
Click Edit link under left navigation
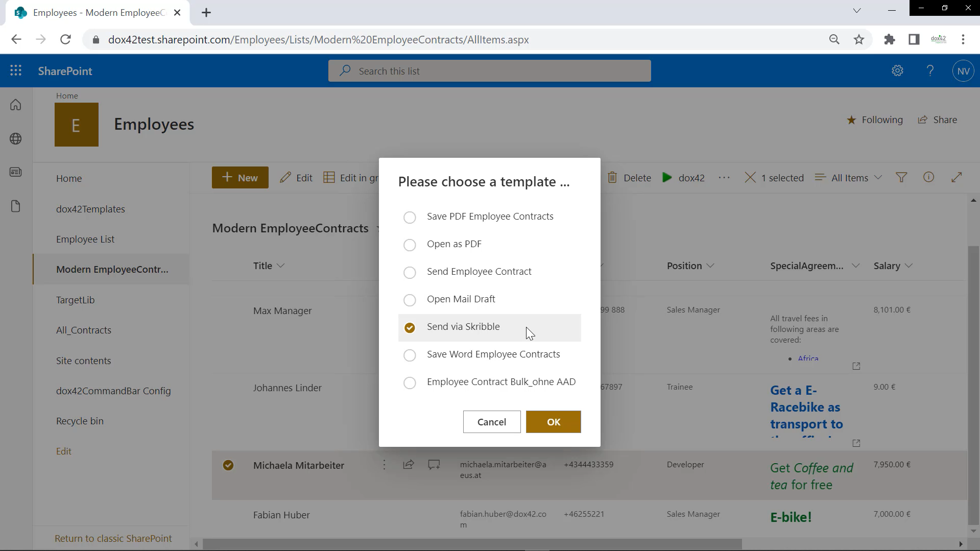64,451
